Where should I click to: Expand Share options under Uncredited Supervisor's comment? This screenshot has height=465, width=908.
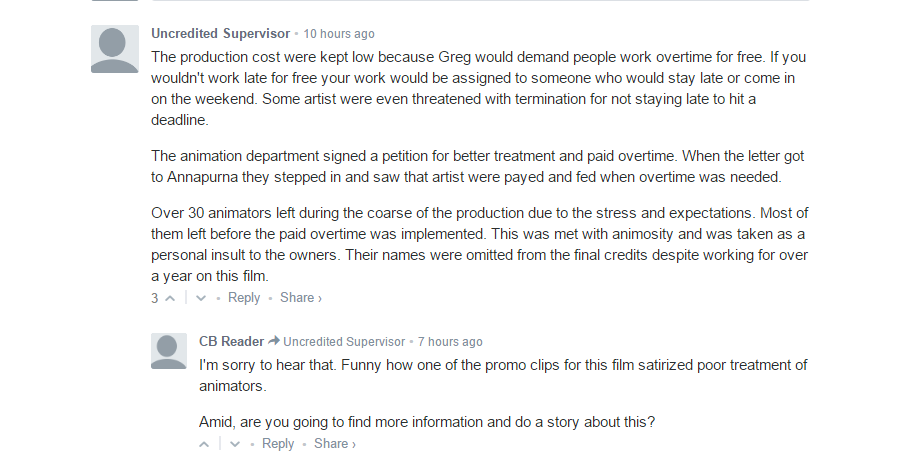pos(301,298)
